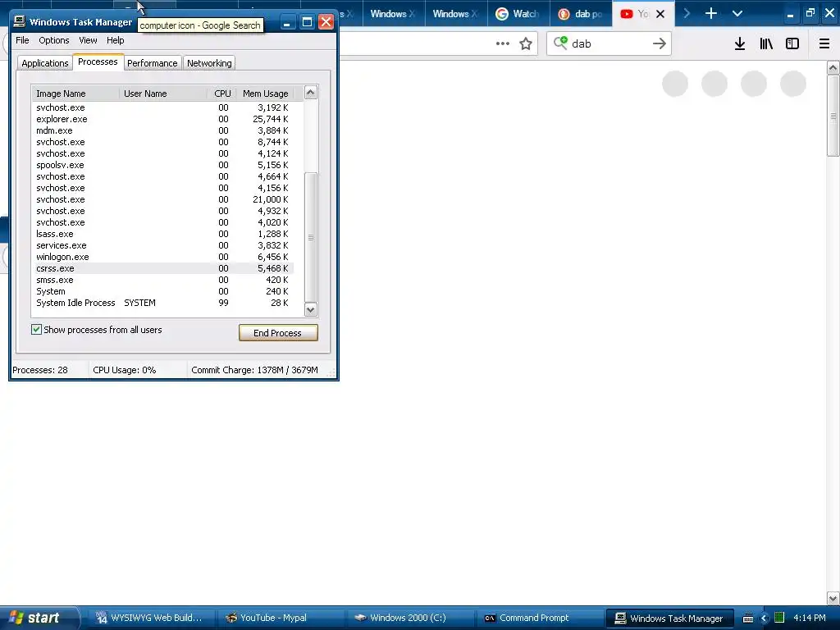
Task: Open the Options menu in Task Manager
Action: pyautogui.click(x=53, y=40)
